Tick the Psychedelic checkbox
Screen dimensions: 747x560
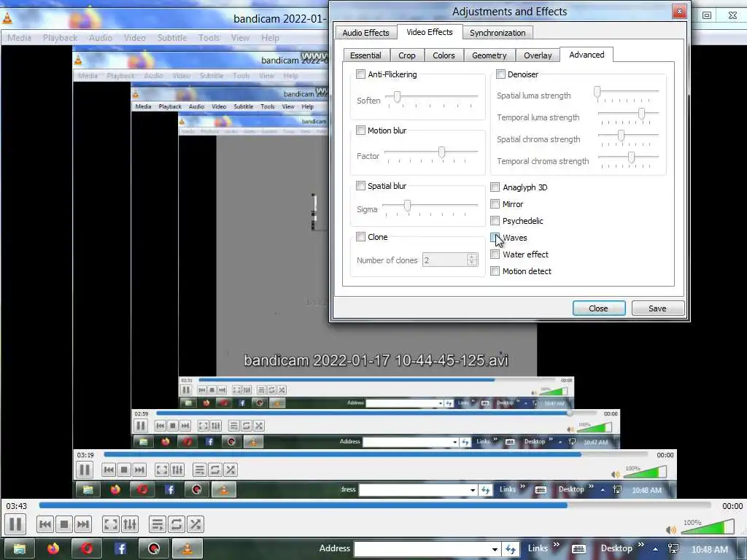pyautogui.click(x=495, y=220)
